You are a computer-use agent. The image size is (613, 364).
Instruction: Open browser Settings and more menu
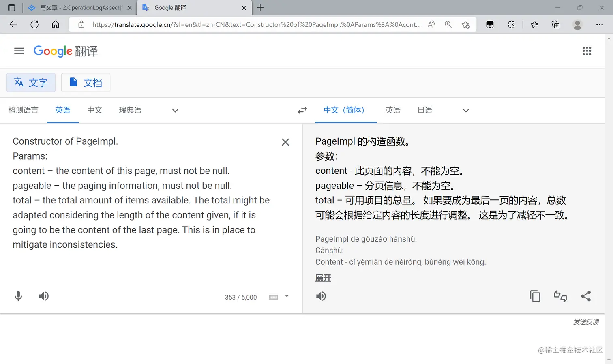pyautogui.click(x=600, y=24)
